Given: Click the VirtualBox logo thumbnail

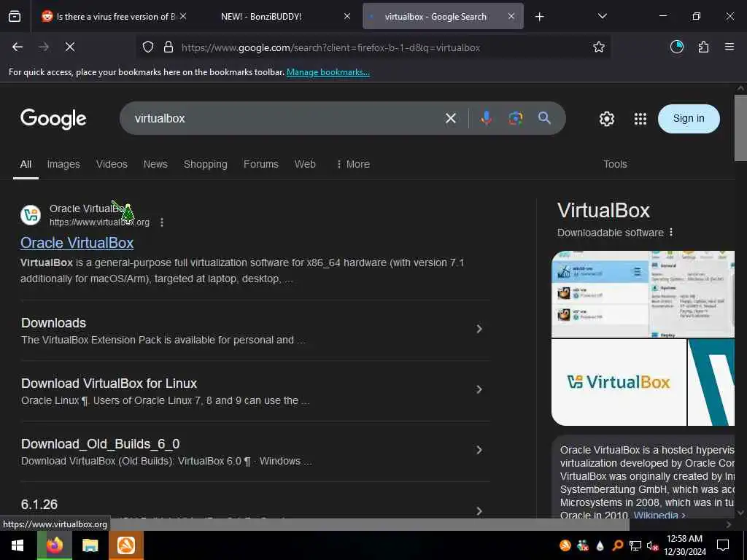Looking at the screenshot, I should (619, 382).
